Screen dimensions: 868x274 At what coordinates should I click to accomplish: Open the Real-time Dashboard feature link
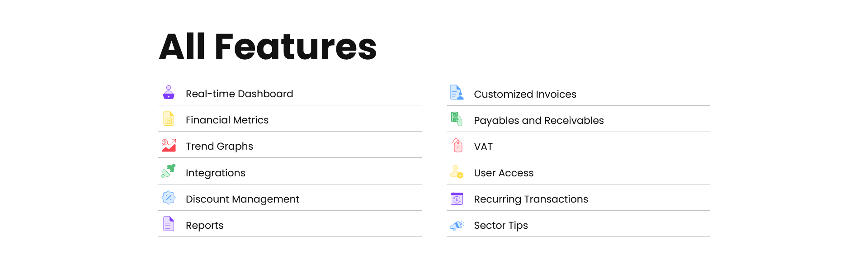[x=239, y=94]
